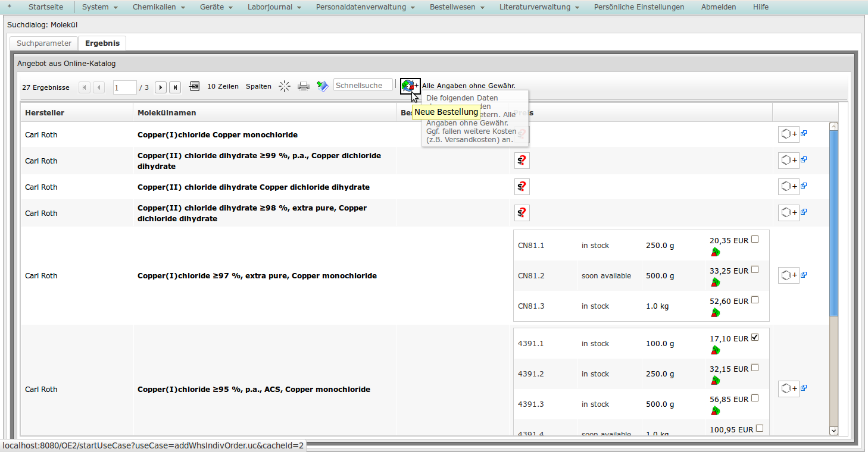
Task: Expand the Bestellwesen menu
Action: pos(457,7)
